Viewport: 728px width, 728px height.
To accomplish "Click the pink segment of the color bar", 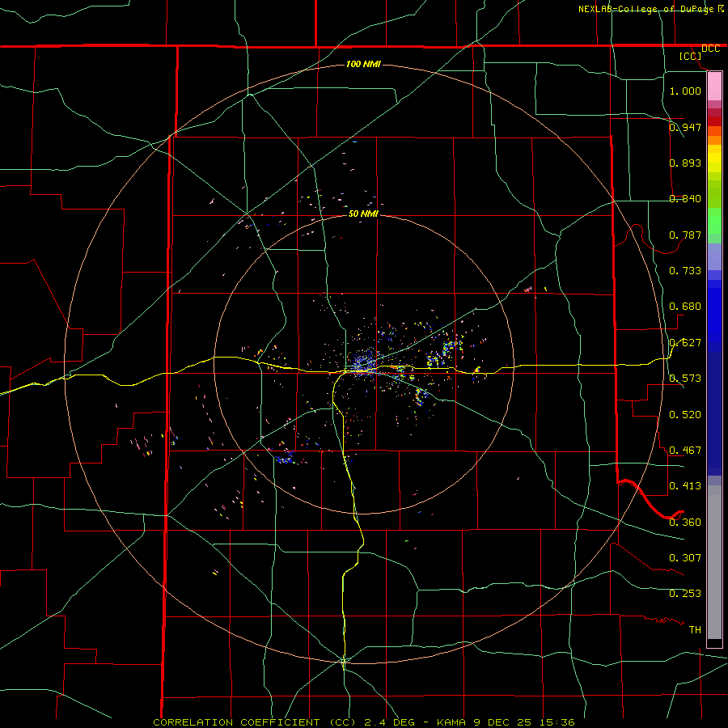I will click(714, 87).
